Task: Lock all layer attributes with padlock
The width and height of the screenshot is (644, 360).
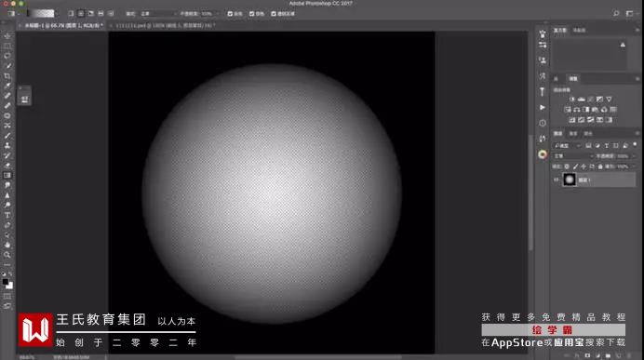Action: [x=600, y=167]
